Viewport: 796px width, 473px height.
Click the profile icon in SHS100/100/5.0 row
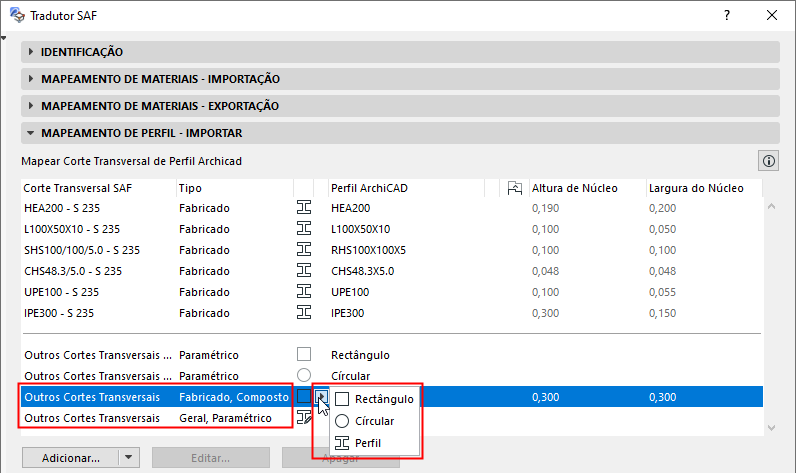(304, 250)
